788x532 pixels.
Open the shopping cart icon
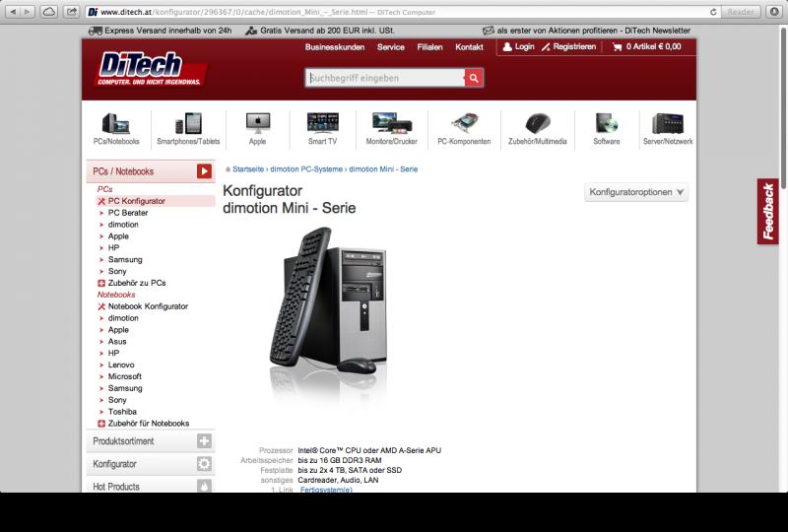(618, 46)
